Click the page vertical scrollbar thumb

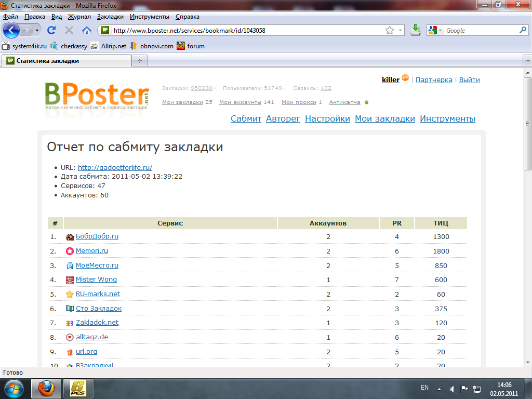[x=527, y=124]
